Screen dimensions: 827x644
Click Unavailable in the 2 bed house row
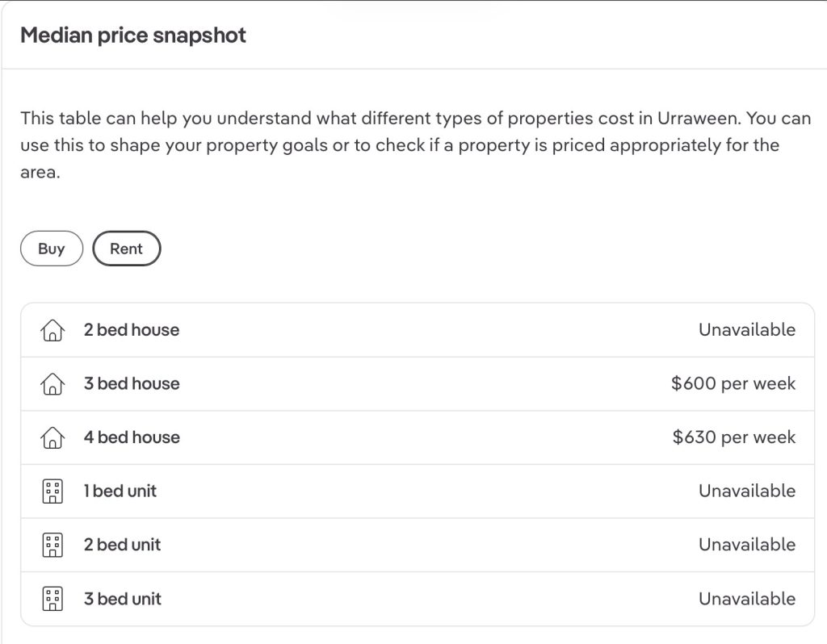746,330
